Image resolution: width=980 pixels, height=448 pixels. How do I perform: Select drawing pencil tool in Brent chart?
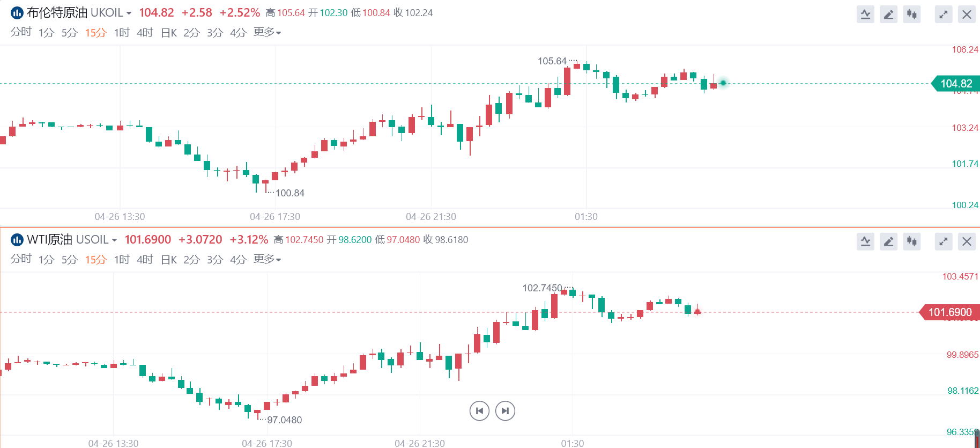[x=888, y=14]
